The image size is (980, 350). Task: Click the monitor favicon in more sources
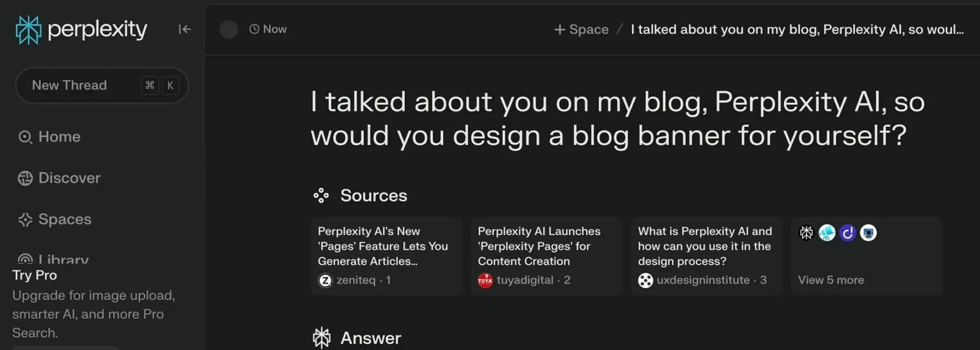click(869, 233)
